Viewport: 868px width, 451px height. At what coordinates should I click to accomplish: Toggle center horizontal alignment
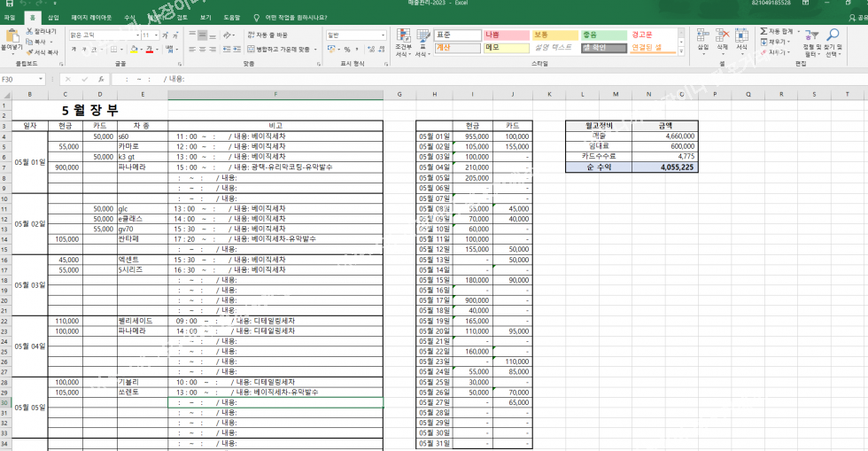click(x=202, y=50)
